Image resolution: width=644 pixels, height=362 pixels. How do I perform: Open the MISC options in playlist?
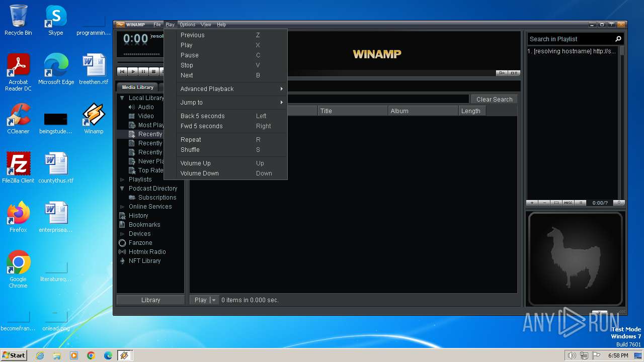coord(568,203)
